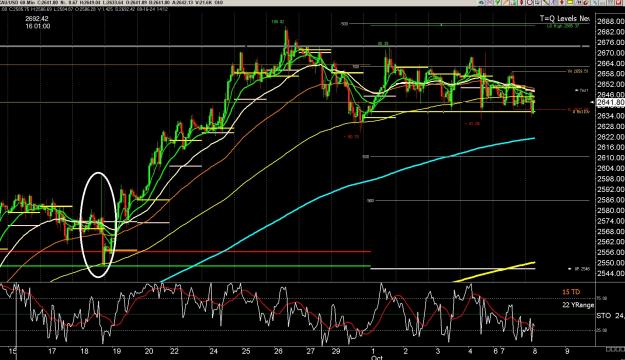Click the 16 01:00 time readout
The width and height of the screenshot is (625, 360).
pyautogui.click(x=38, y=26)
